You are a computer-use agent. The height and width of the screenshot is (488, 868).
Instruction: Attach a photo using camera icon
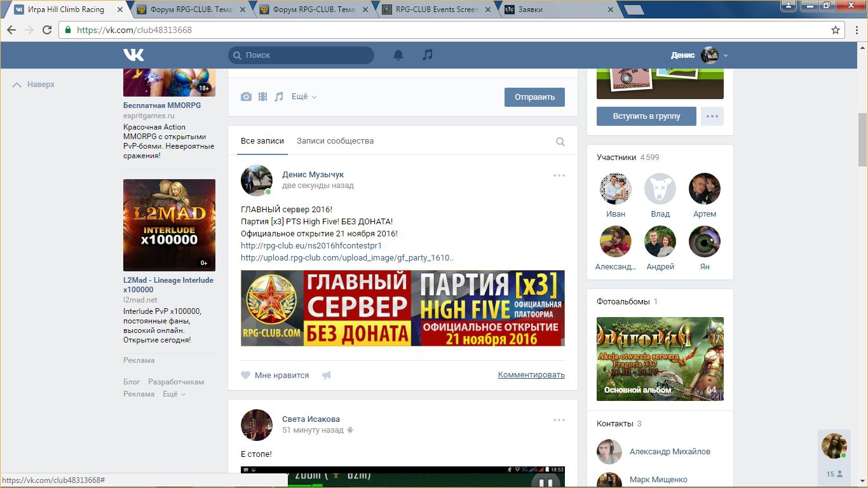tap(246, 97)
